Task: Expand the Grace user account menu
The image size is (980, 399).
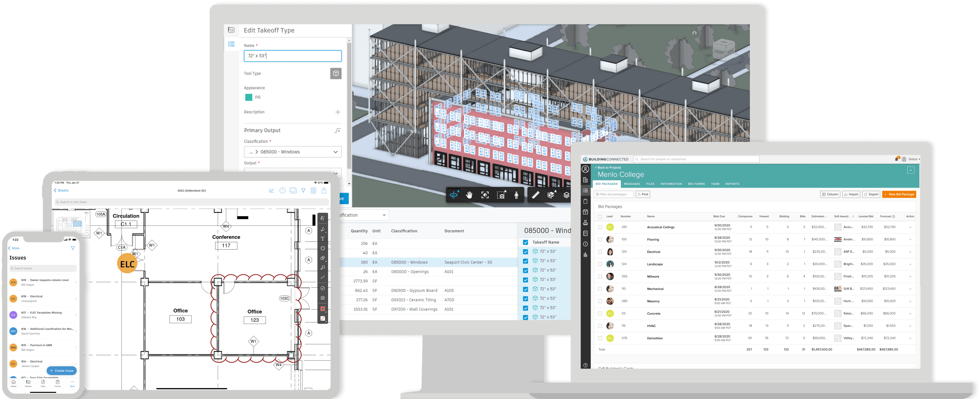Action: [x=914, y=159]
